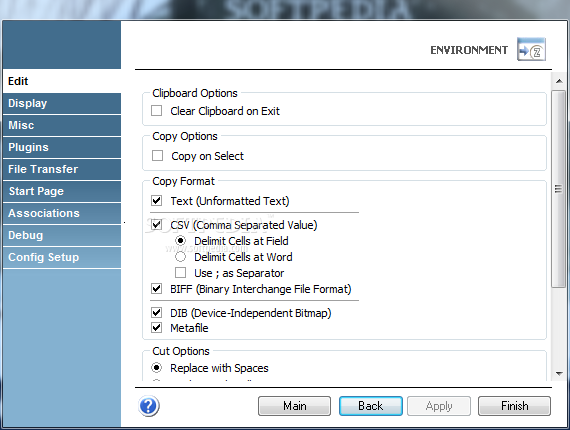
Task: Show the Associations settings
Action: 62,213
